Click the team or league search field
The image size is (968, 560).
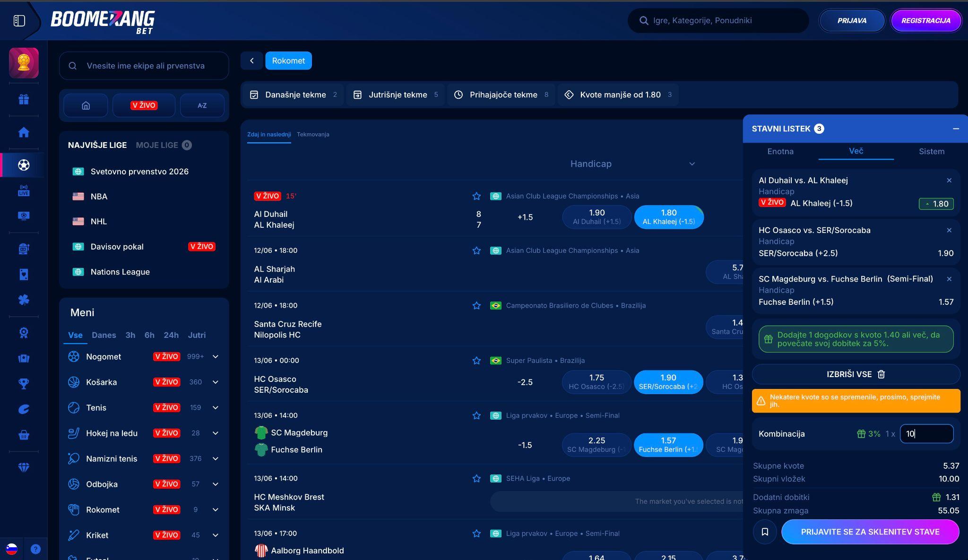[144, 66]
